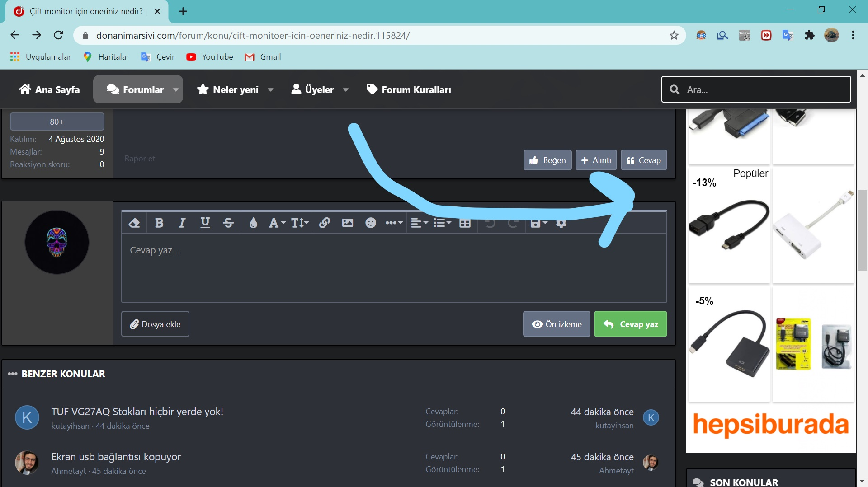Expand the more-options ellipsis menu in editor
Screen dimensions: 868x487
394,223
